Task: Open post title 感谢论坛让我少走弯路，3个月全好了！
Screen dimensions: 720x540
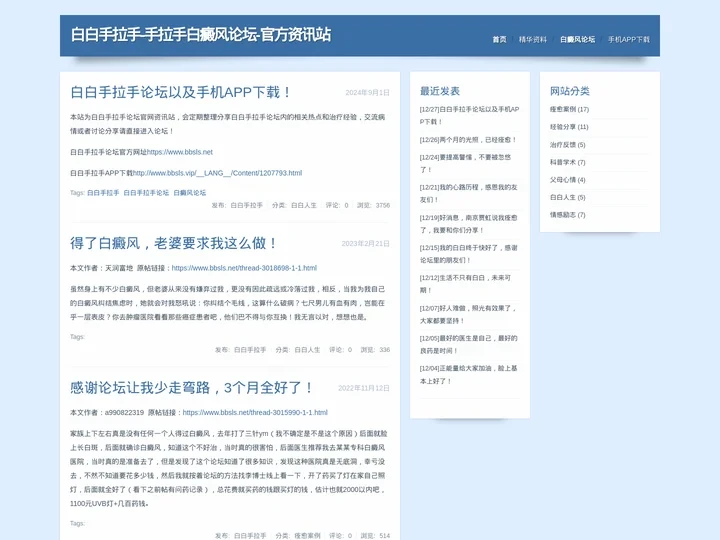Action: [191, 388]
